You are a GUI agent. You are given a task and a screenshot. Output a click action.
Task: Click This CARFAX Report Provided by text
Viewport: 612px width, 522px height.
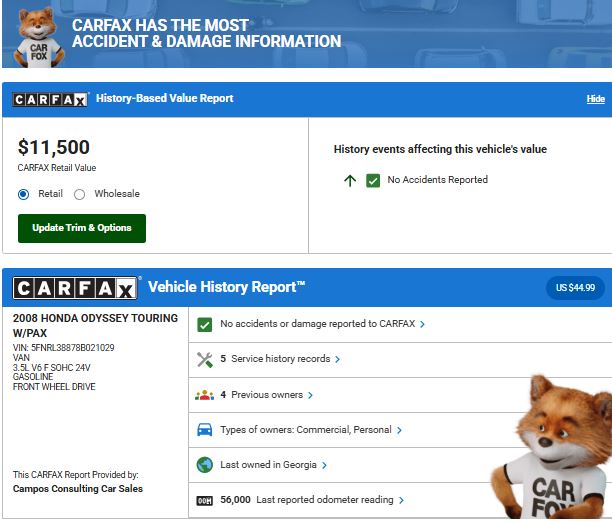(x=75, y=475)
